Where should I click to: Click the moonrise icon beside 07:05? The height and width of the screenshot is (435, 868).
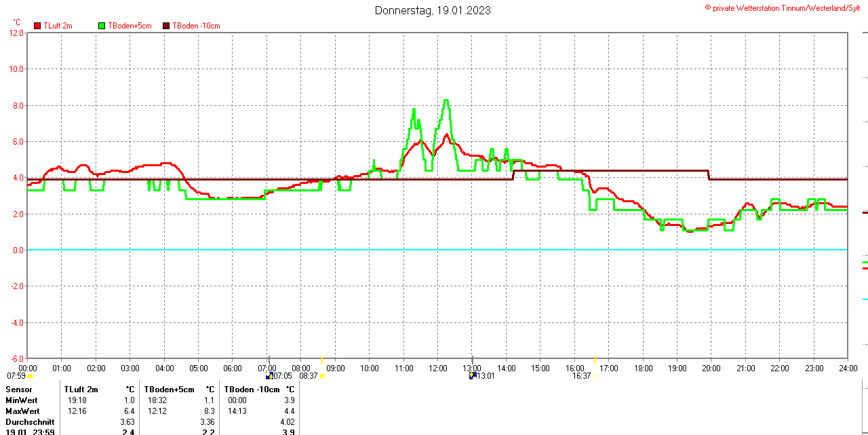[x=269, y=375]
